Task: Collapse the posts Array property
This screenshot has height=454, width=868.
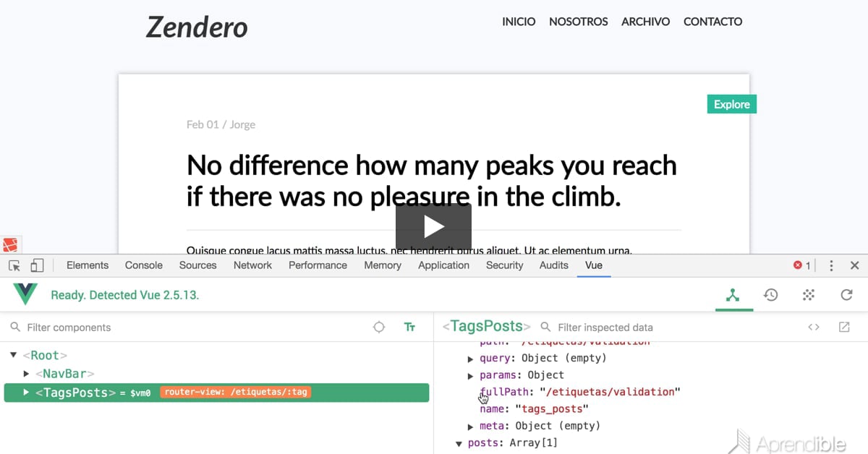Action: pyautogui.click(x=459, y=443)
